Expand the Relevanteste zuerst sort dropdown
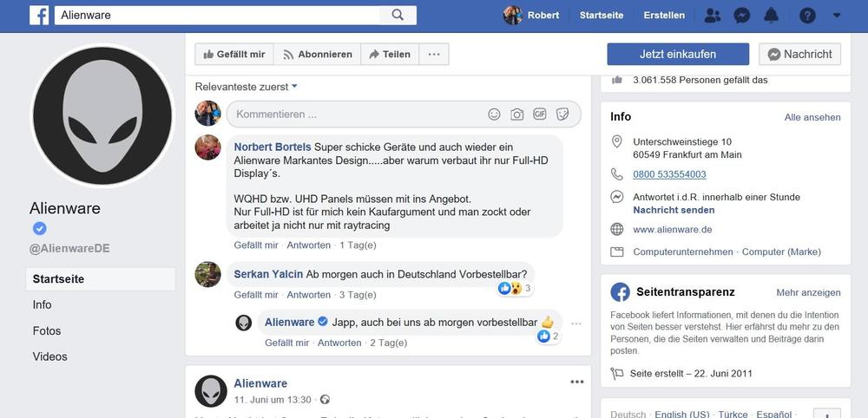Viewport: 868px width, 418px height. pyautogui.click(x=247, y=87)
